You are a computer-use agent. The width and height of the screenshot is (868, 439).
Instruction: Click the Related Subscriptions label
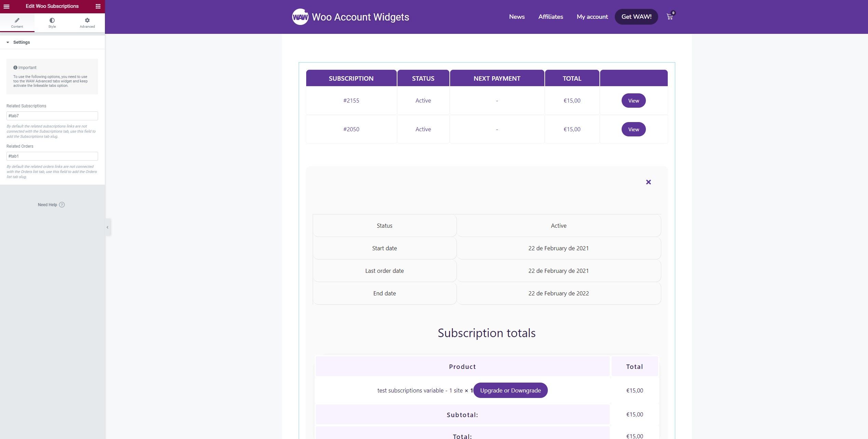pos(26,106)
